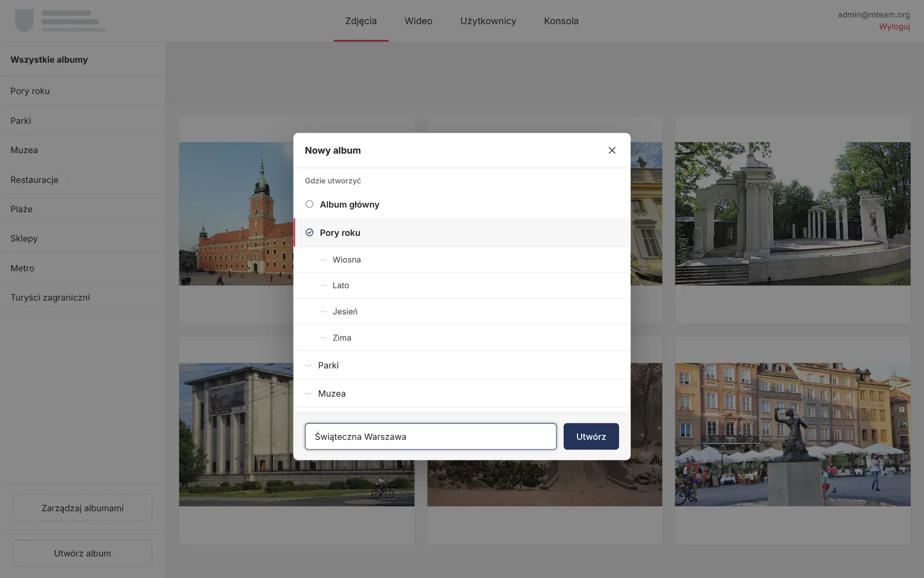Focus the album name input field
This screenshot has height=578, width=924.
(431, 437)
